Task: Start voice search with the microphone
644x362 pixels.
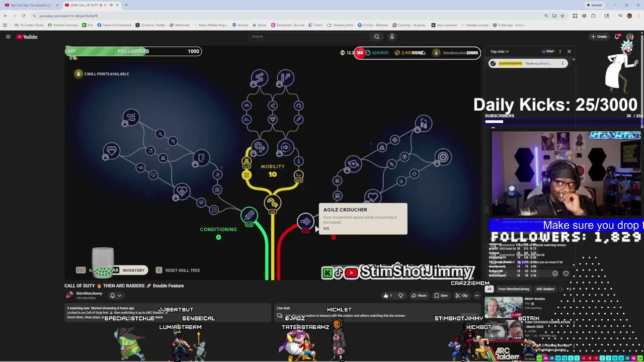Action: tap(392, 37)
